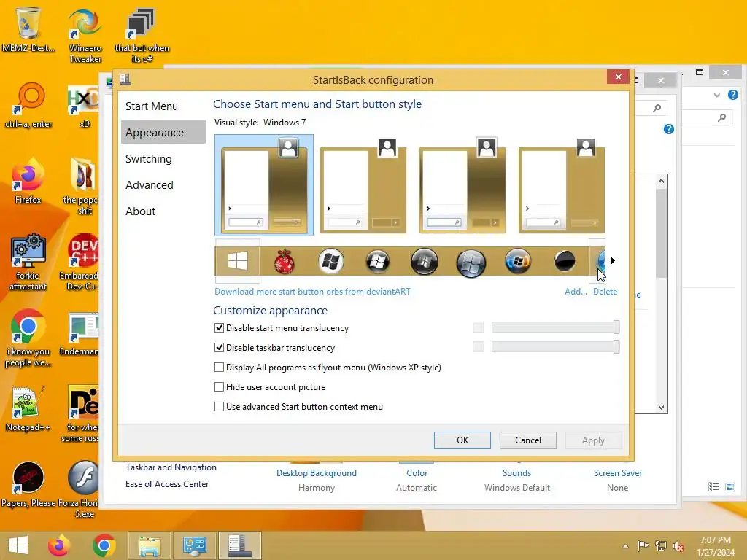Select the flat Windows logo start orb
The width and height of the screenshot is (747, 560).
tap(237, 262)
